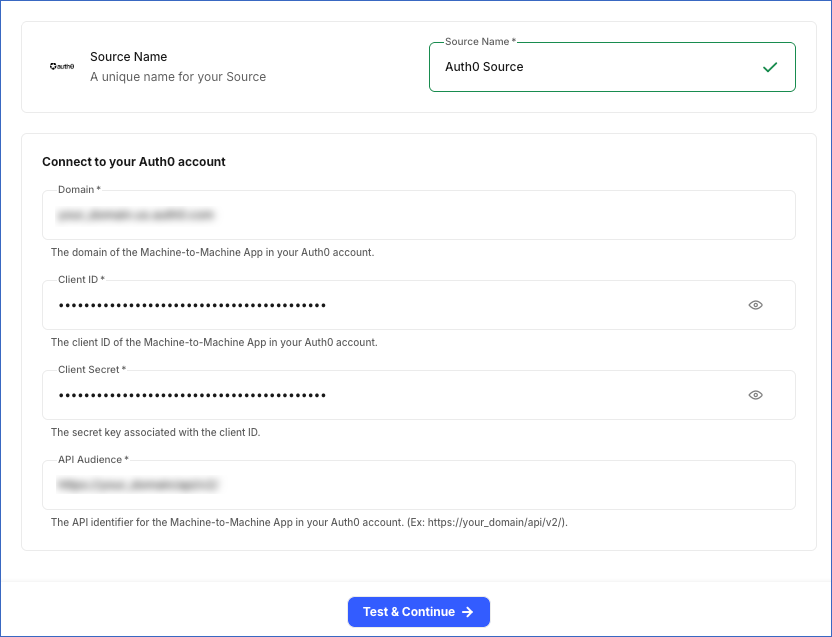The width and height of the screenshot is (832, 637).
Task: Click the API identifier example helper text
Action: pyautogui.click(x=309, y=522)
